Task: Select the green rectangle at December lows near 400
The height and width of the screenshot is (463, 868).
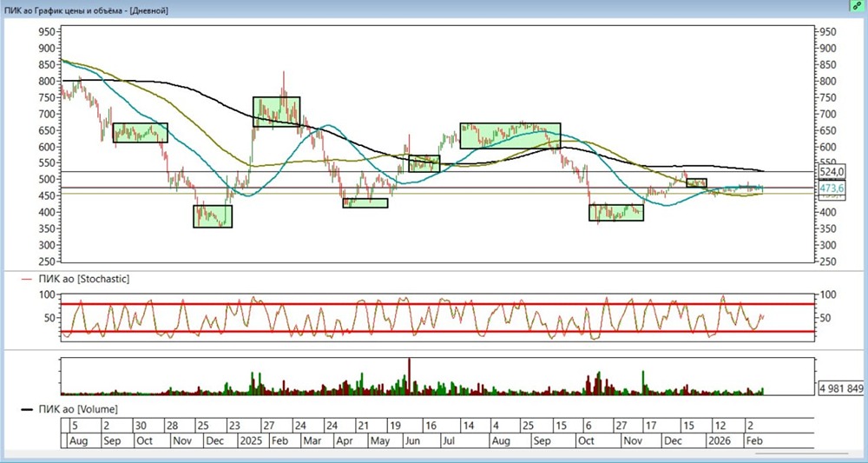Action: click(213, 216)
